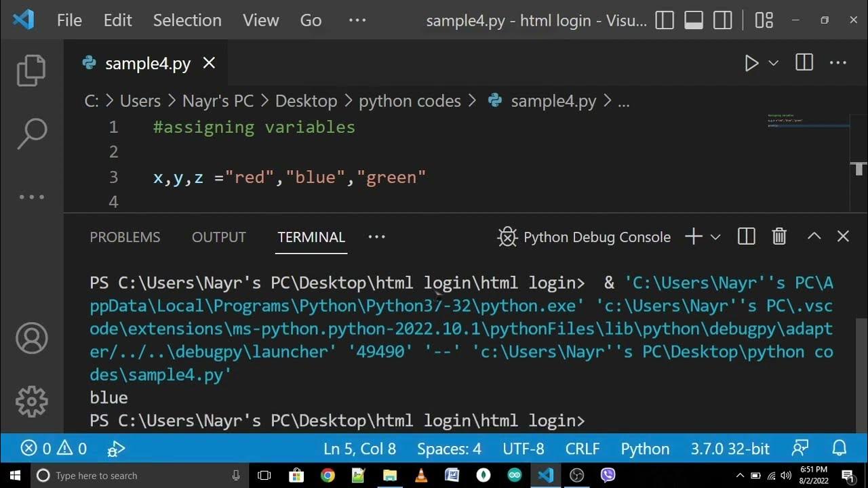The width and height of the screenshot is (868, 488).
Task: Click the editor minimap preview
Action: [x=807, y=122]
